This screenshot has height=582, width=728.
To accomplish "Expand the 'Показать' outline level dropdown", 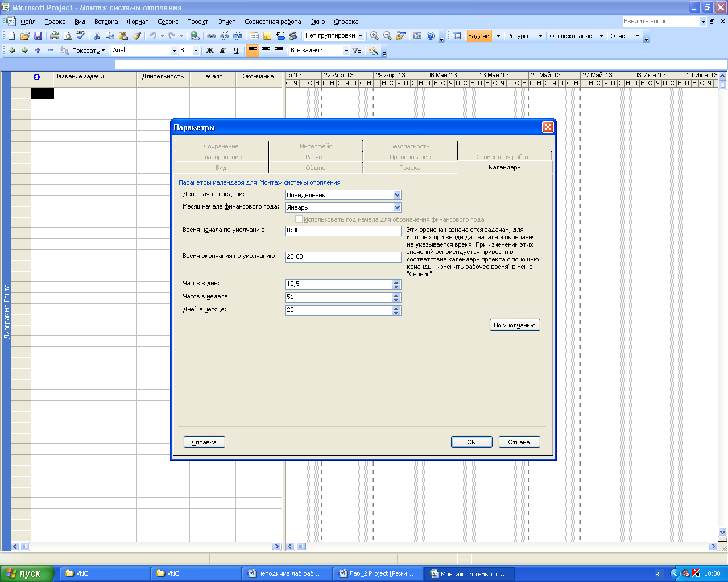I will coord(103,51).
